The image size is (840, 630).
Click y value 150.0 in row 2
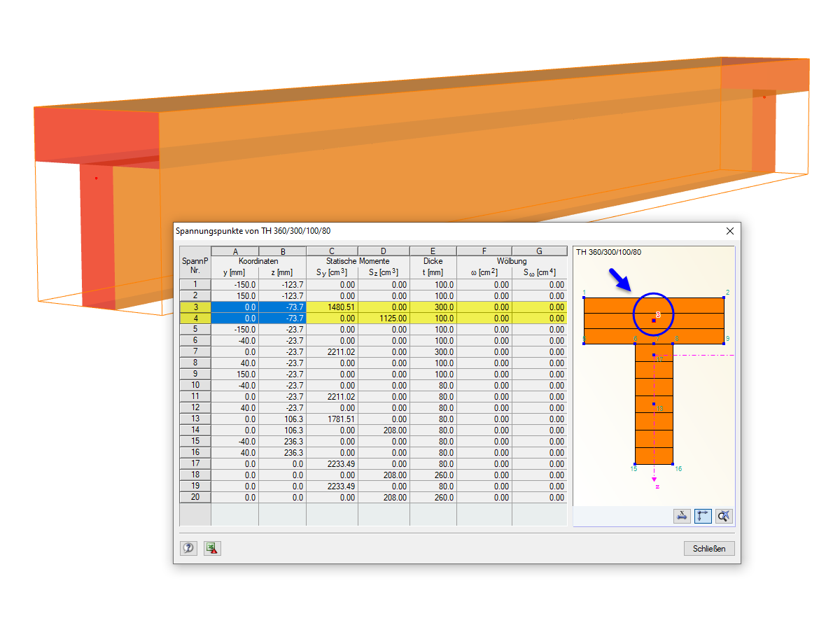pyautogui.click(x=235, y=296)
